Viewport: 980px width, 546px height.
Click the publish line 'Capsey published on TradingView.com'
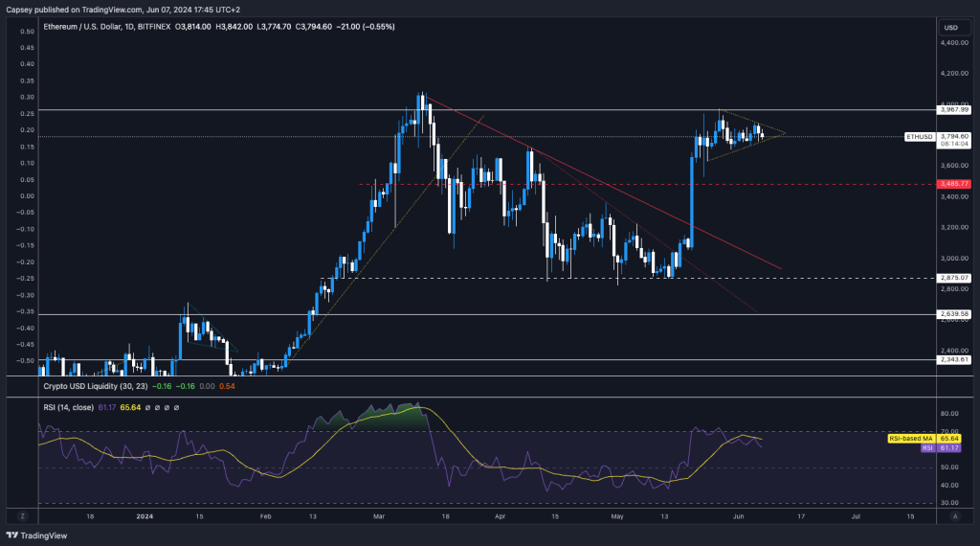coord(75,10)
